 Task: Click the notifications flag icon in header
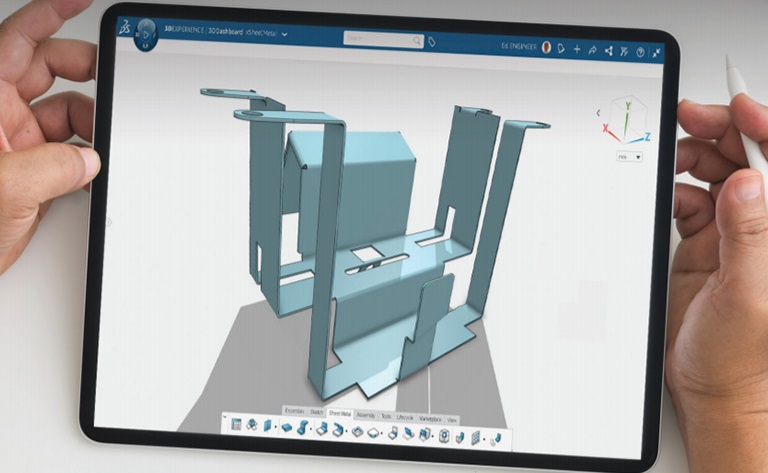562,47
